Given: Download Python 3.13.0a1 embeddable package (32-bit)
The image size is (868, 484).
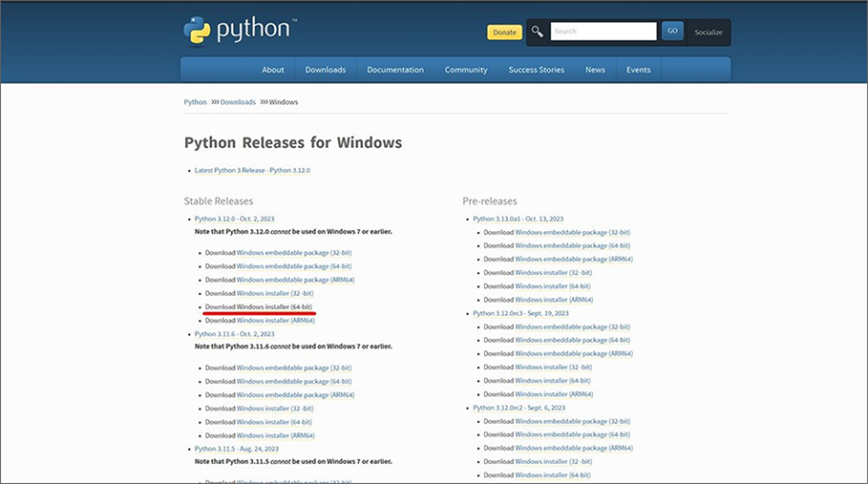Looking at the screenshot, I should point(572,232).
